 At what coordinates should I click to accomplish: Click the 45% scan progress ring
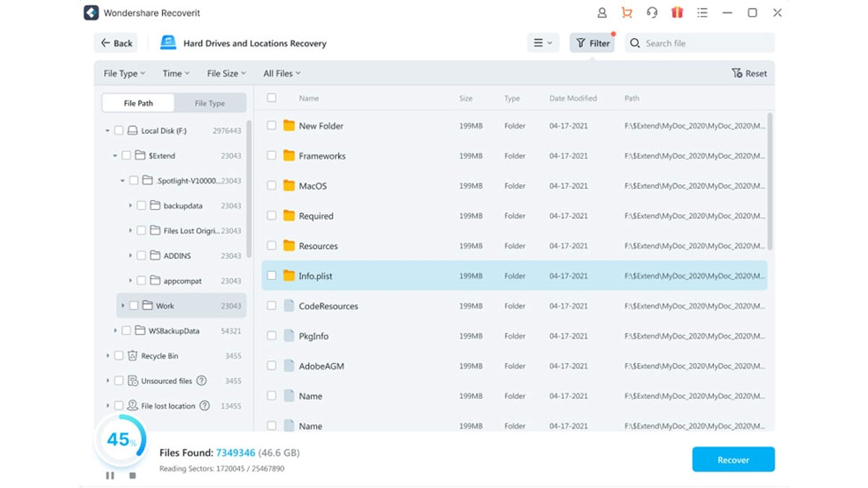pos(120,439)
